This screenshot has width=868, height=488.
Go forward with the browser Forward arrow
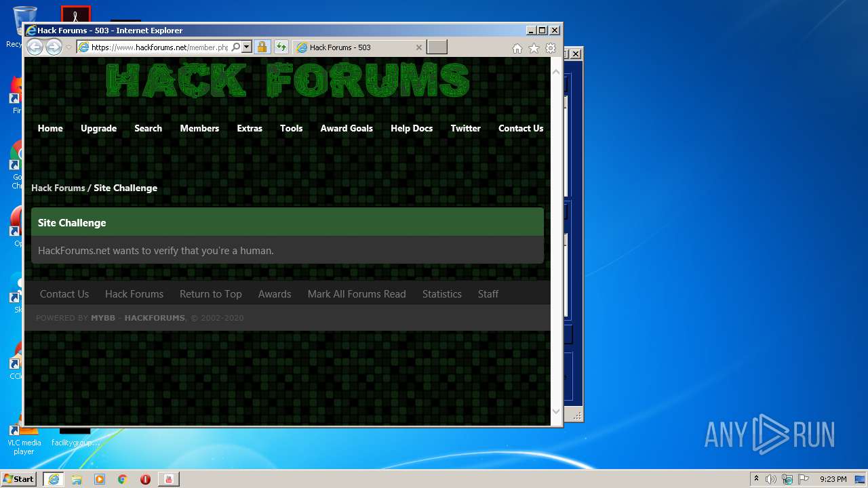(54, 47)
